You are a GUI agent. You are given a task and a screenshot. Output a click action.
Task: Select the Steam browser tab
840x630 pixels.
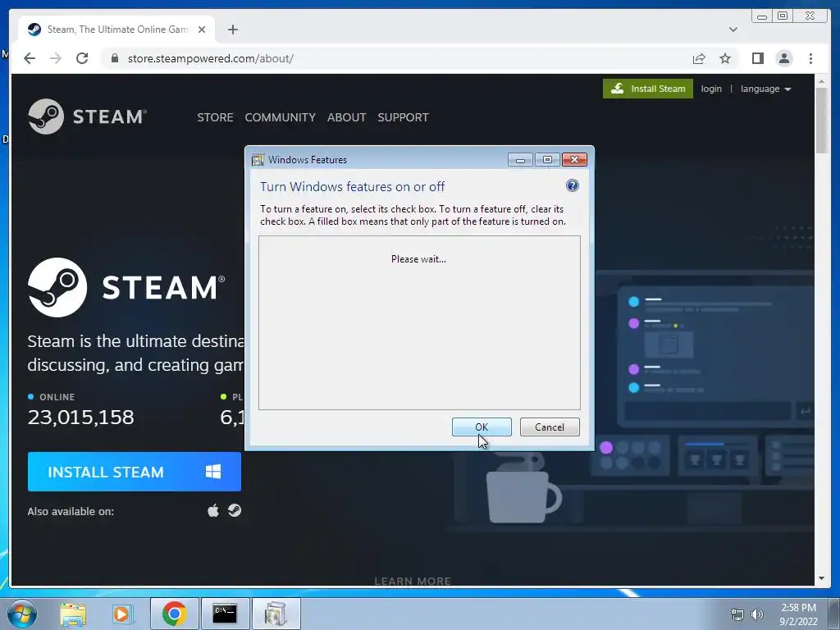click(x=116, y=30)
